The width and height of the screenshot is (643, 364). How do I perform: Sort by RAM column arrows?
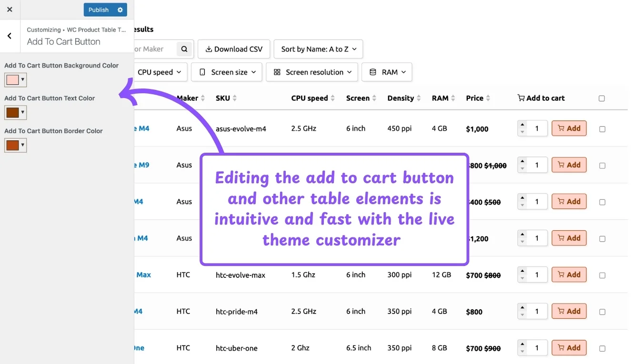click(453, 98)
